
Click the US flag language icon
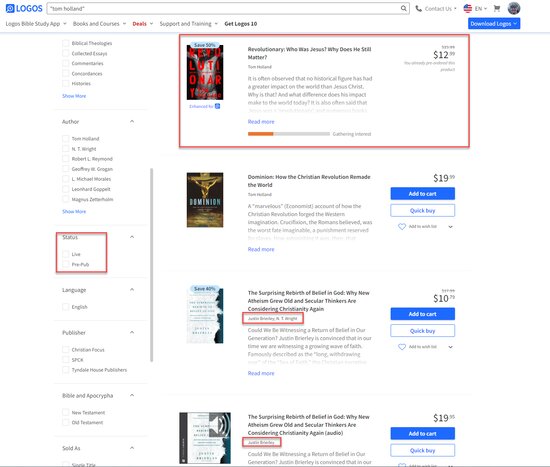[468, 8]
